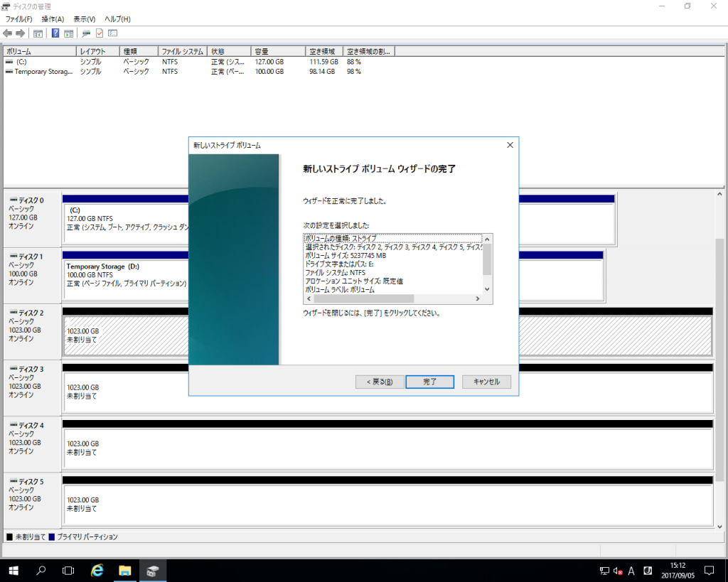Click the summary horizontal scrollbar thumb
The height and width of the screenshot is (582, 728).
(363, 298)
